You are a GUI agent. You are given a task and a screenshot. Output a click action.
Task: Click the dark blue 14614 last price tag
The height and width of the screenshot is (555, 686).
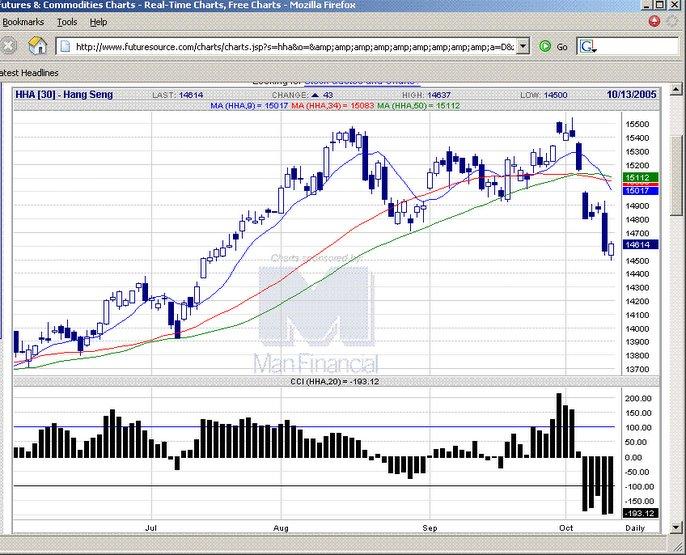click(640, 244)
